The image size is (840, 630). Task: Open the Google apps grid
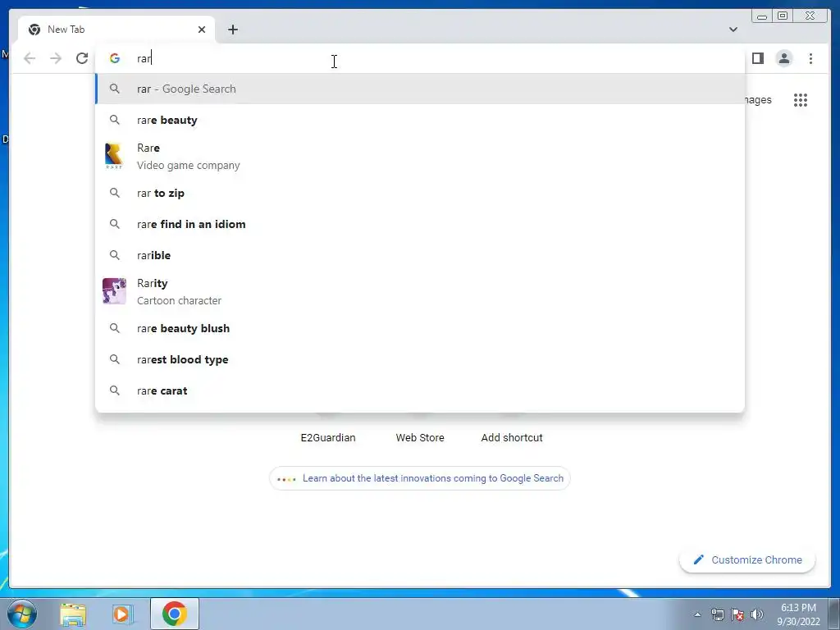pyautogui.click(x=801, y=99)
